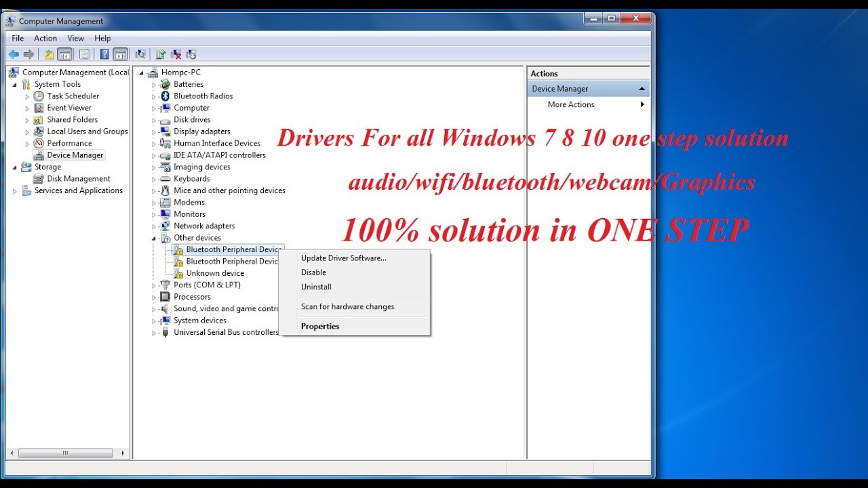
Task: Choose Disable in the context menu
Action: 355,272
